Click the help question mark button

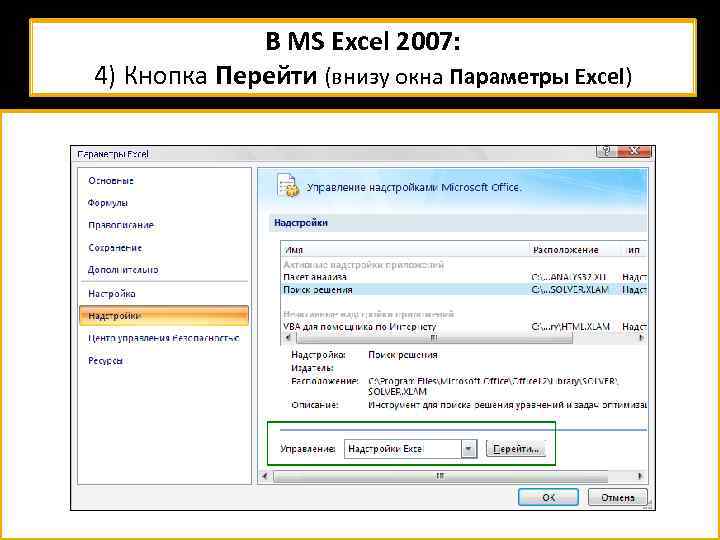pos(606,152)
